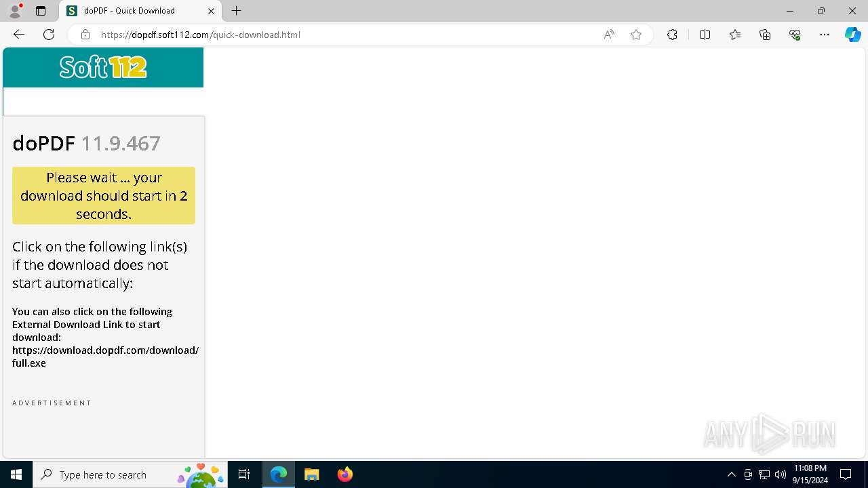Minimize the Edge browser window
Viewport: 868px width, 488px height.
[790, 11]
